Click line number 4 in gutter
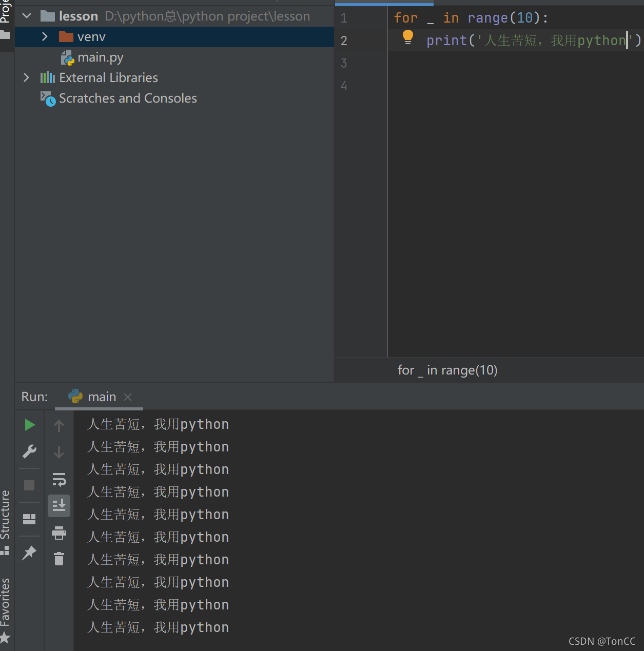The height and width of the screenshot is (651, 644). [344, 86]
